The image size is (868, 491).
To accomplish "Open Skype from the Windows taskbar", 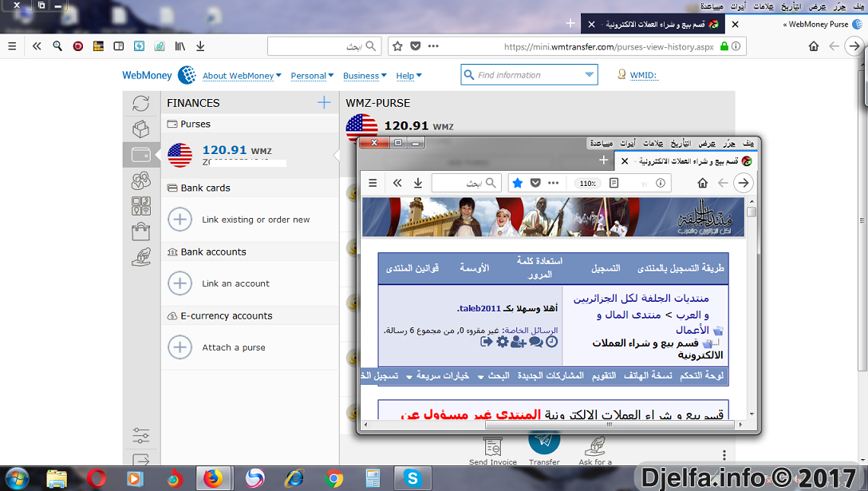I will click(412, 477).
